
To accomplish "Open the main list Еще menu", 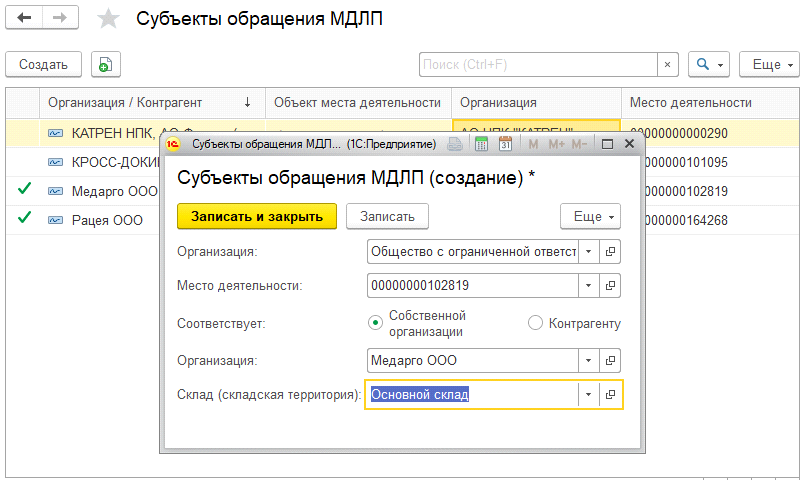I will click(770, 65).
